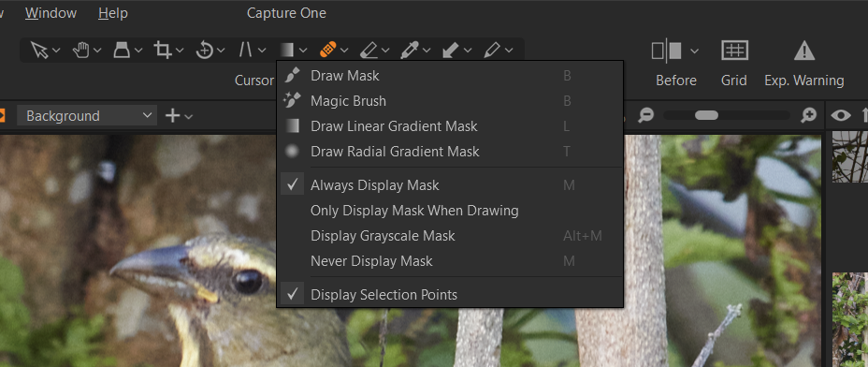The height and width of the screenshot is (367, 868).
Task: Click the plus add layer icon
Action: tap(173, 116)
